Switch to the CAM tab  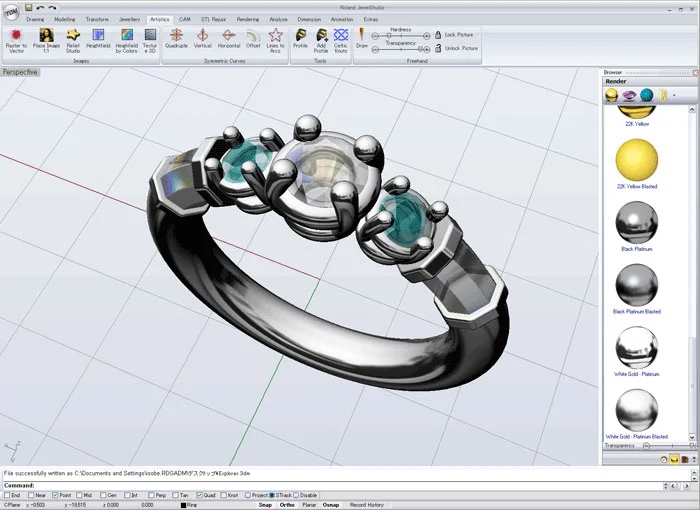tap(185, 19)
